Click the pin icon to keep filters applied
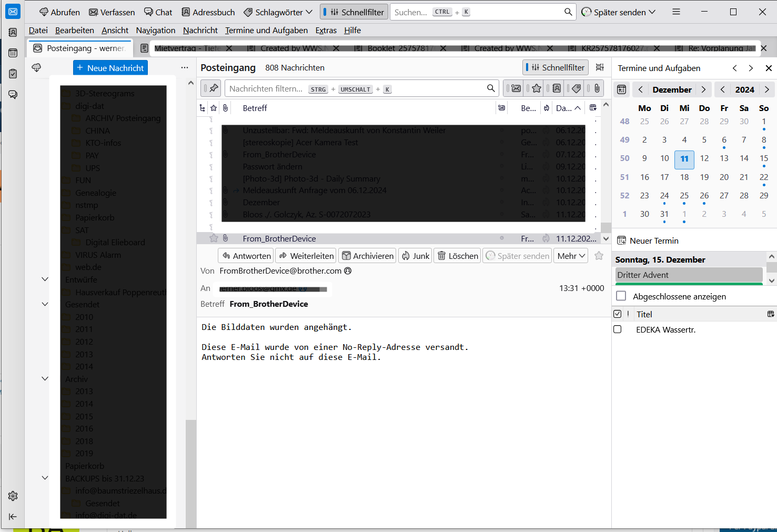 click(211, 88)
